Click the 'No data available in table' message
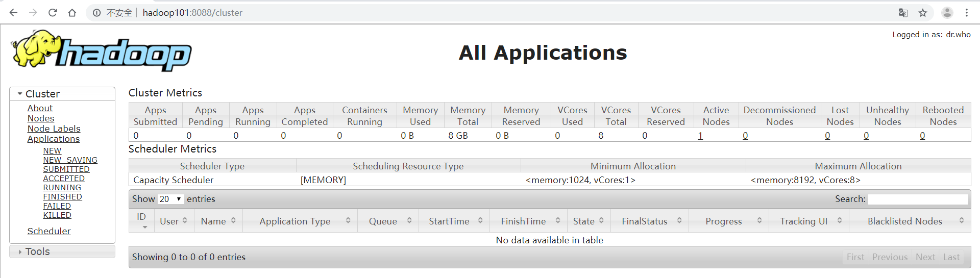Screen dimensions: 980x278 pyautogui.click(x=550, y=240)
